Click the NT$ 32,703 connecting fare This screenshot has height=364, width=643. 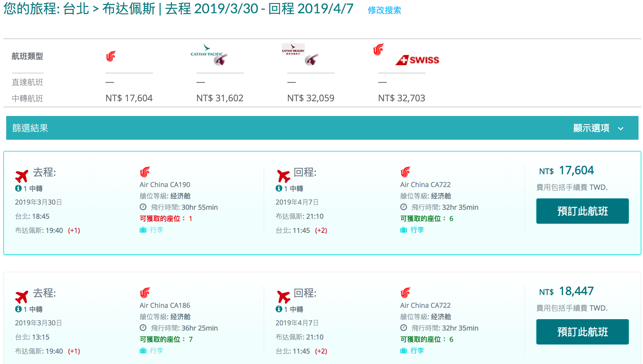(x=402, y=98)
